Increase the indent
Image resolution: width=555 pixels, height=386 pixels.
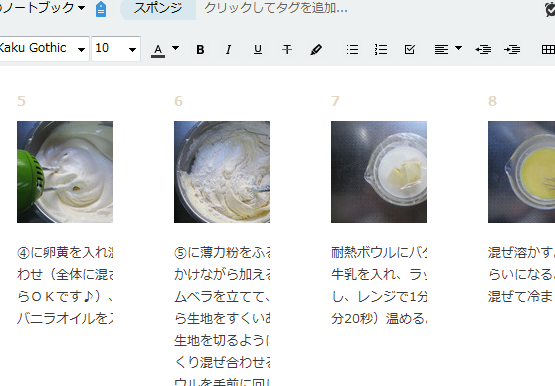click(512, 50)
